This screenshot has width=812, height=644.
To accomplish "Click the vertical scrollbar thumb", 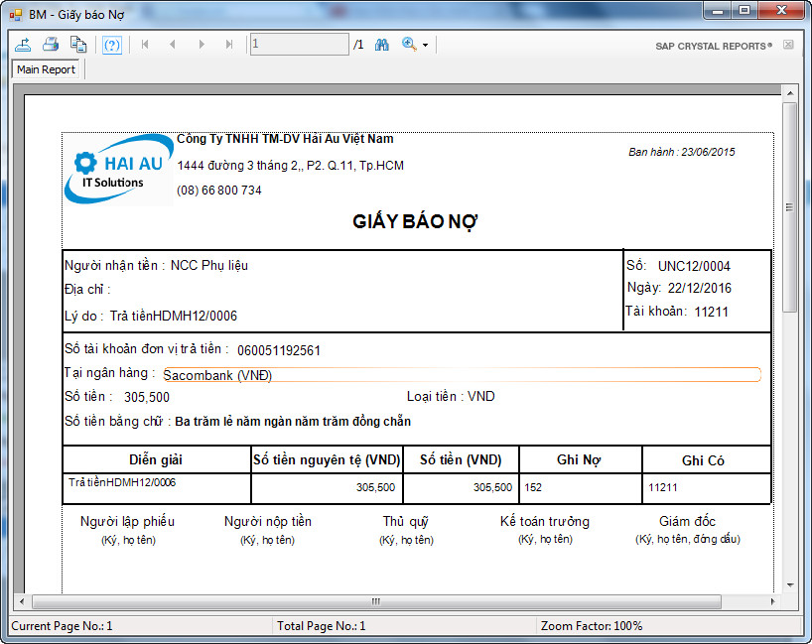I will tap(790, 207).
